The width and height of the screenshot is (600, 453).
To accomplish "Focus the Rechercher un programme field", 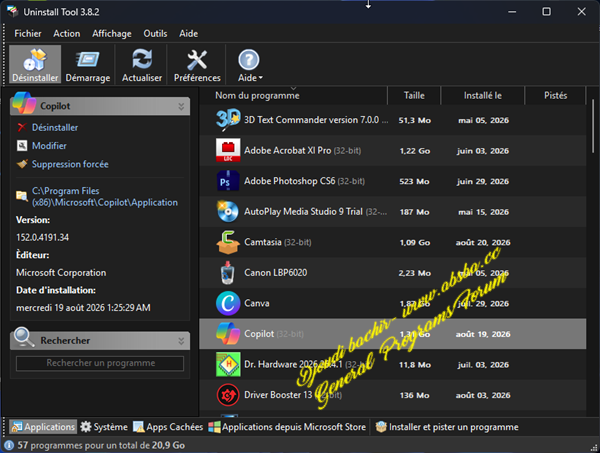I will [100, 363].
